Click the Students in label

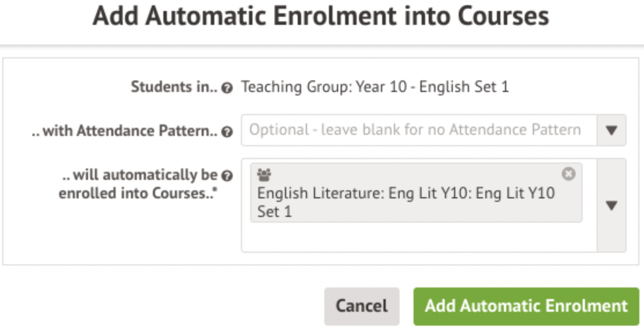[x=174, y=88]
